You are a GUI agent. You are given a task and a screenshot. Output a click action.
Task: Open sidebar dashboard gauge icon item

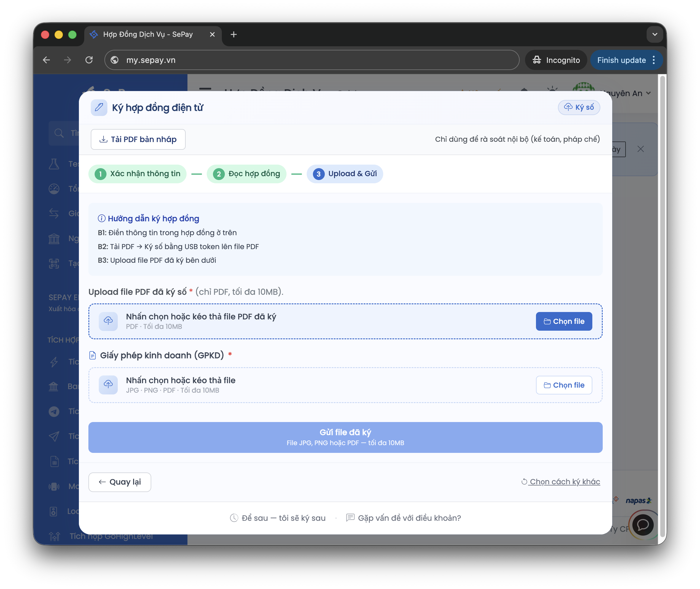54,189
